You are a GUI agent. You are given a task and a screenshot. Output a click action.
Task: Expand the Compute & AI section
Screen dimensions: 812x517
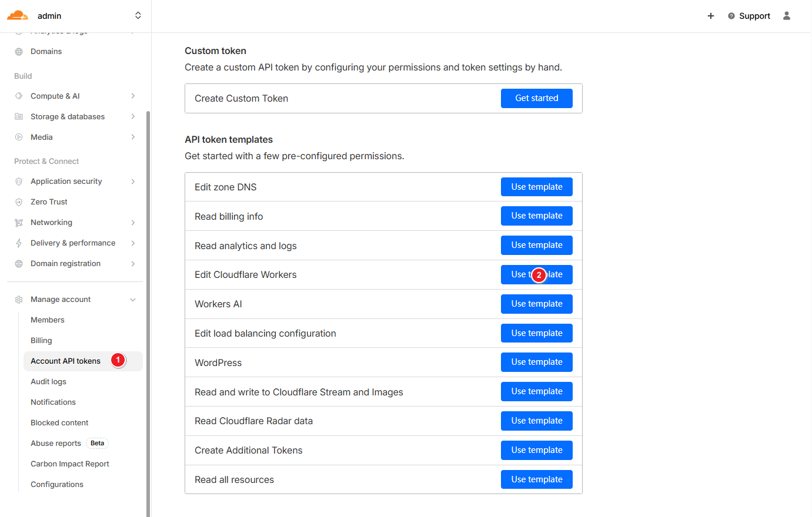pos(133,96)
